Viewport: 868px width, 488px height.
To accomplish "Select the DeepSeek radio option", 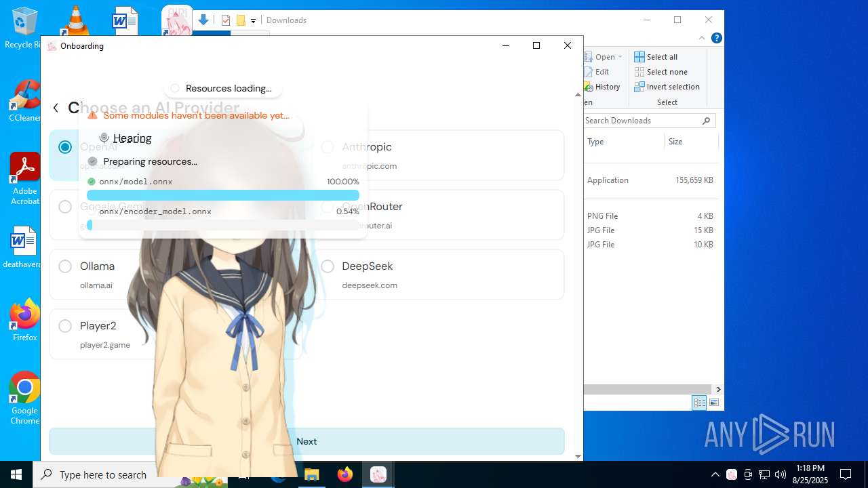I will point(328,266).
